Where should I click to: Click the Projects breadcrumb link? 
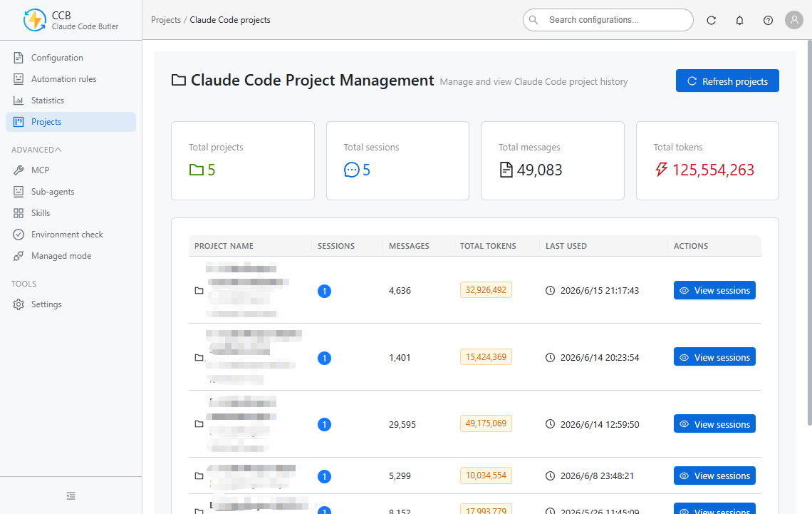[x=166, y=20]
